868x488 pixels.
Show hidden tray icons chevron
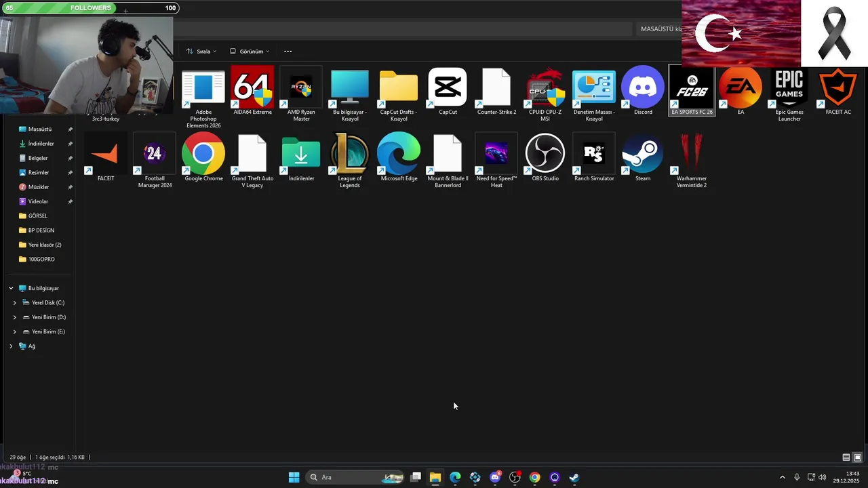(x=782, y=477)
